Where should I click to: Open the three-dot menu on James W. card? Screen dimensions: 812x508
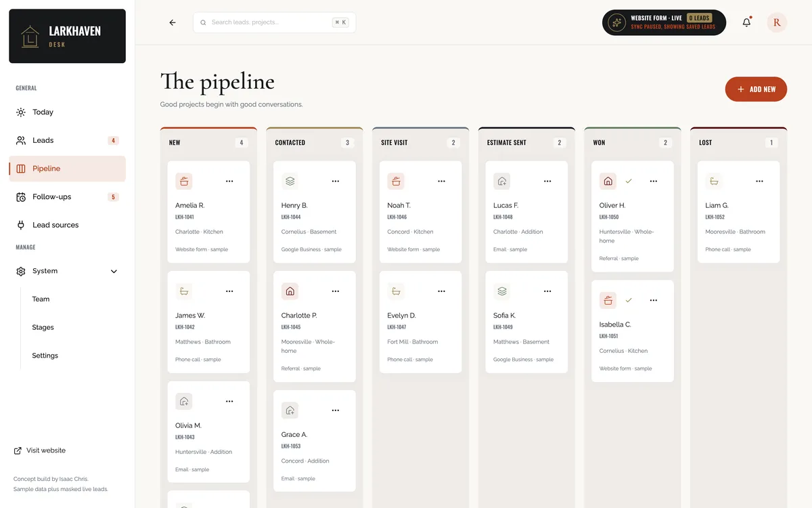point(229,291)
